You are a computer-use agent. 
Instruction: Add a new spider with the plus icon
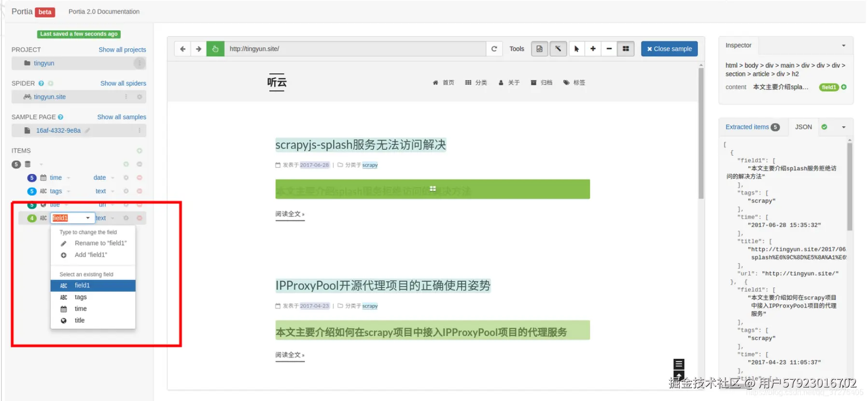click(51, 84)
